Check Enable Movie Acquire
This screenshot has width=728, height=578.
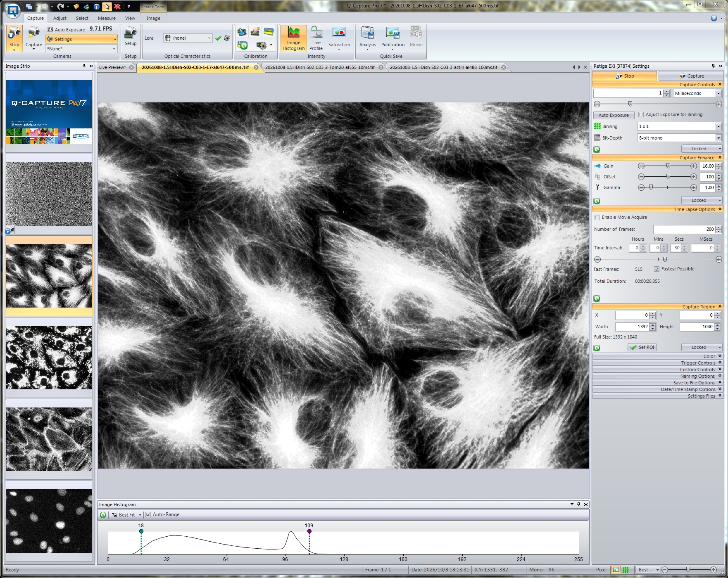pos(597,218)
